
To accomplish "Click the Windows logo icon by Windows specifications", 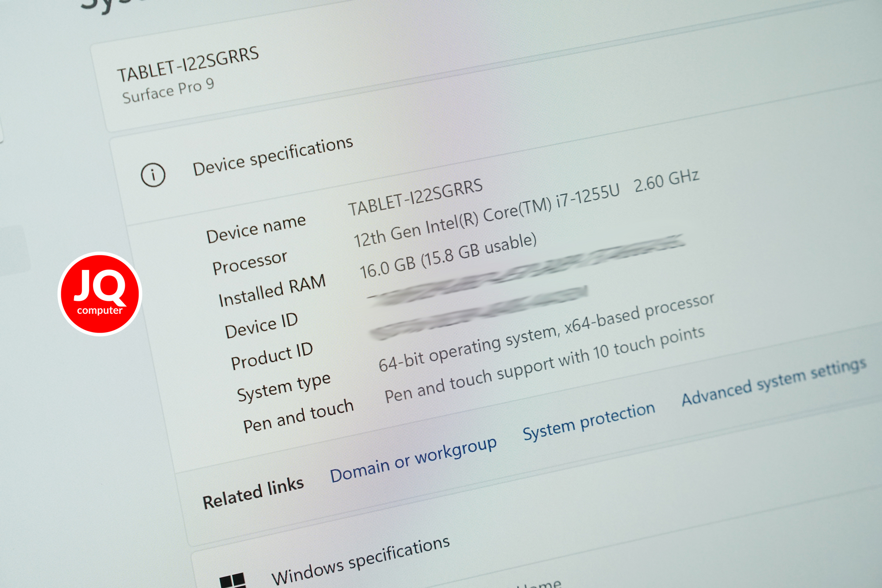I will 232,581.
